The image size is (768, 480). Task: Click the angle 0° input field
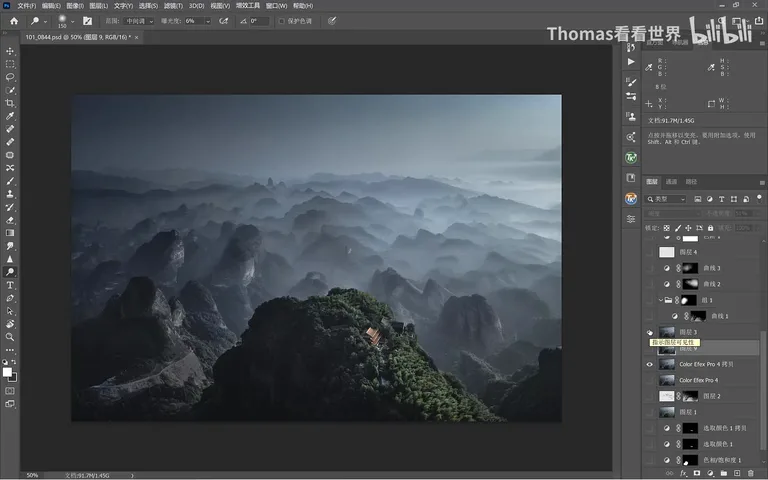259,21
